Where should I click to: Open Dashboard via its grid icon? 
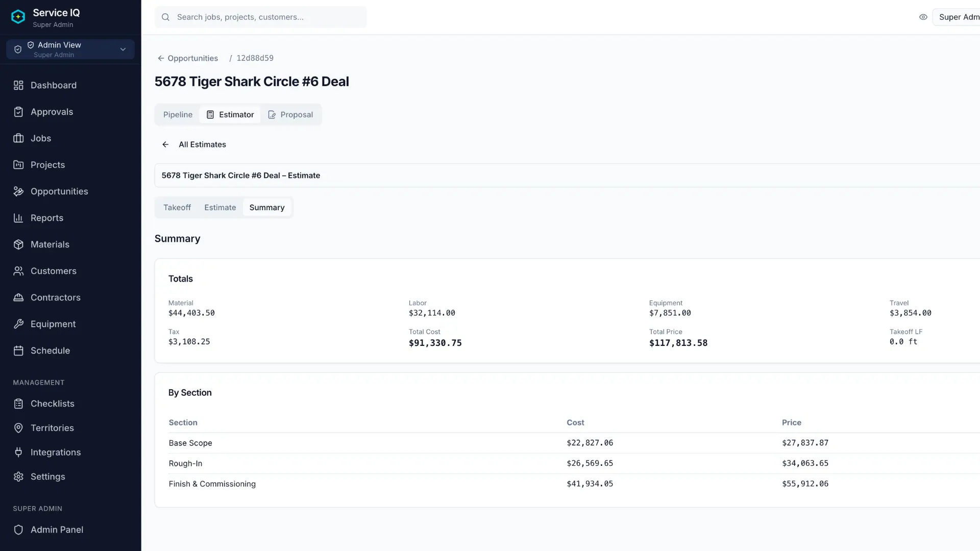18,85
